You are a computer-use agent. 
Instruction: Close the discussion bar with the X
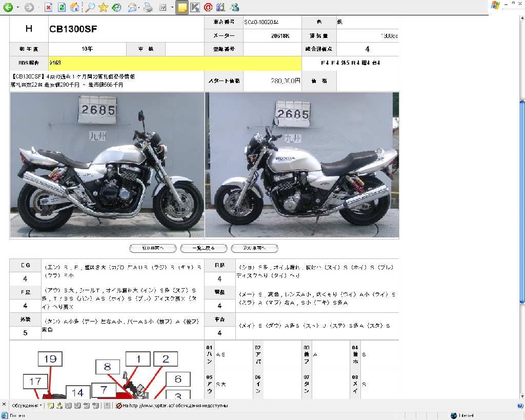click(x=4, y=405)
